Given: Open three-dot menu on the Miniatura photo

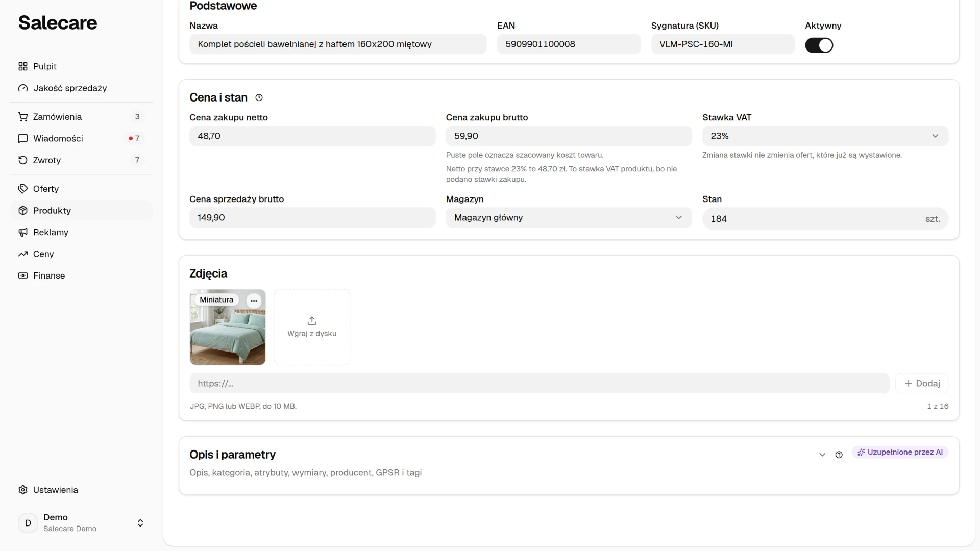Looking at the screenshot, I should tap(254, 300).
